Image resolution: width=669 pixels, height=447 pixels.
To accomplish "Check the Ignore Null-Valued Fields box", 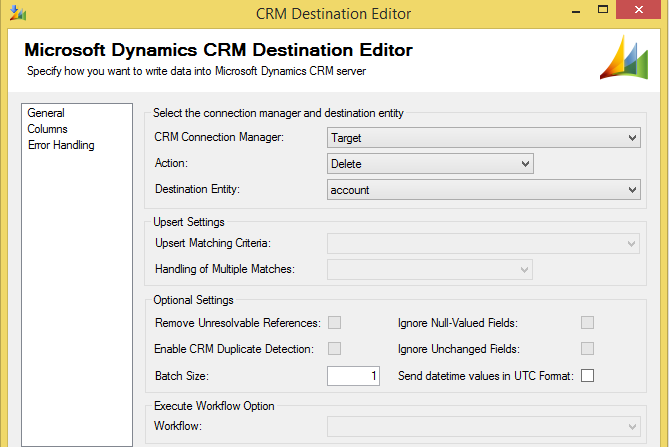I will tap(588, 322).
